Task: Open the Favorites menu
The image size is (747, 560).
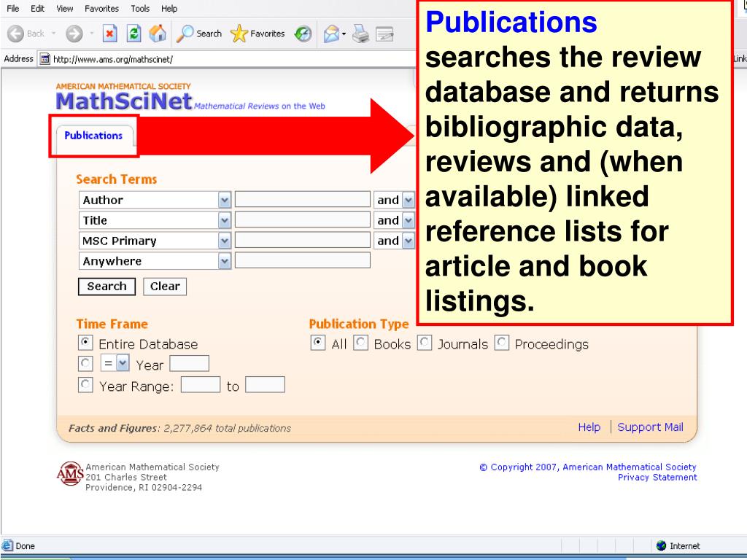Action: click(101, 9)
